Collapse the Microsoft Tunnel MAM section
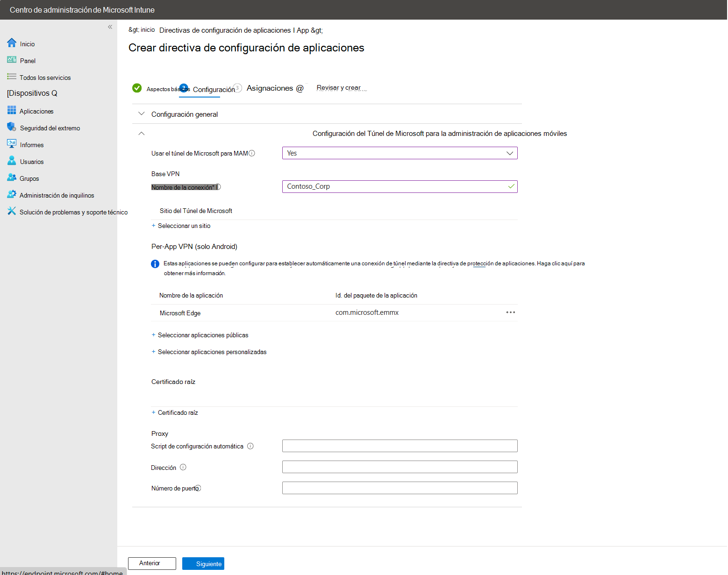Screen dimensions: 728x575 (142, 134)
